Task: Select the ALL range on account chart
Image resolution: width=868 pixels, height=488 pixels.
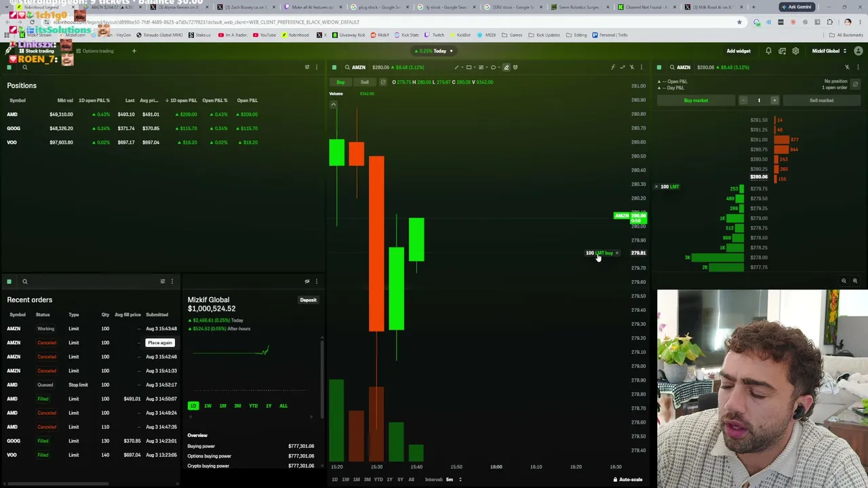Action: tap(283, 405)
